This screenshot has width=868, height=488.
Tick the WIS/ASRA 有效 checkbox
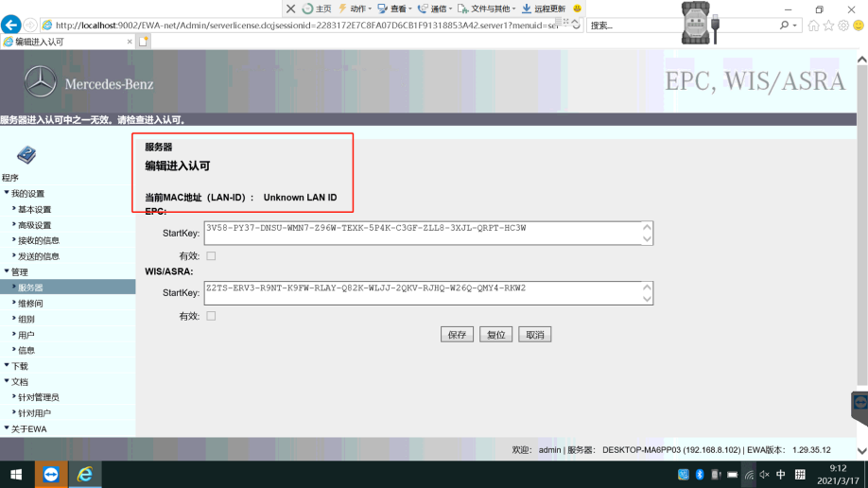[x=211, y=316]
